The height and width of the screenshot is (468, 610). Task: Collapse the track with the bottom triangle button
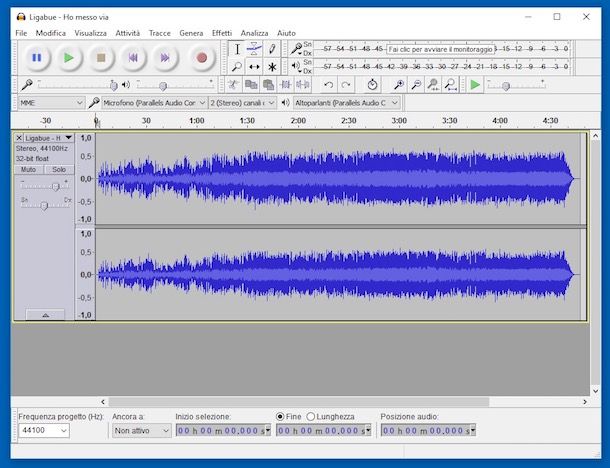point(45,315)
